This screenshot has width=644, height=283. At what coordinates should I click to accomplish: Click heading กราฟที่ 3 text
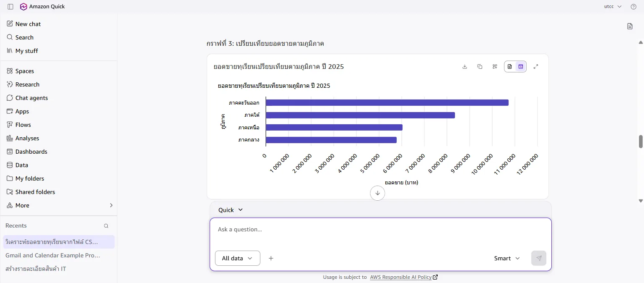click(x=265, y=44)
